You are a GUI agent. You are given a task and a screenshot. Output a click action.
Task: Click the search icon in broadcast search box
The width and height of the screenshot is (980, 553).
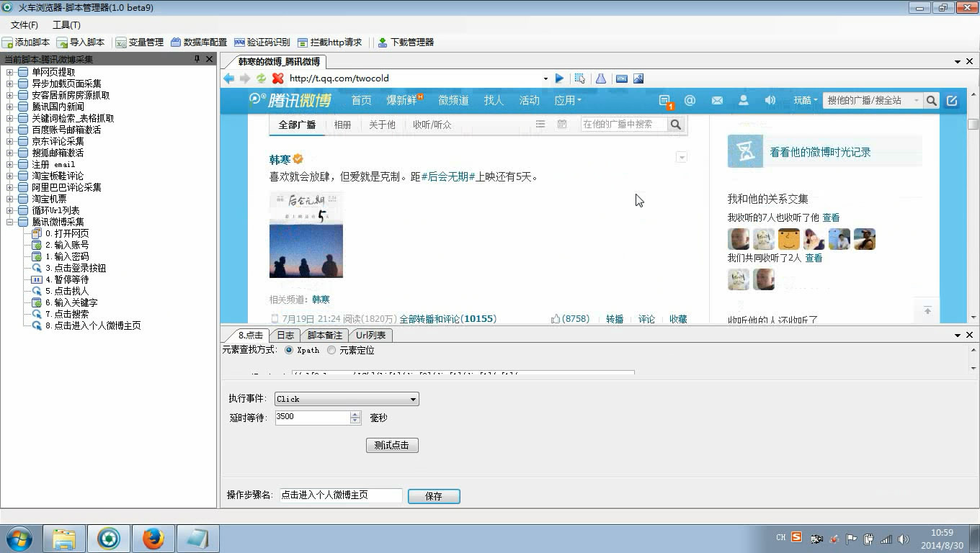pos(675,125)
